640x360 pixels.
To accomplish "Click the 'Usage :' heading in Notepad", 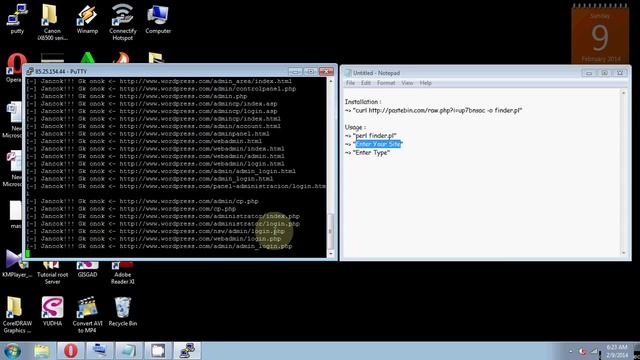I will coord(355,127).
